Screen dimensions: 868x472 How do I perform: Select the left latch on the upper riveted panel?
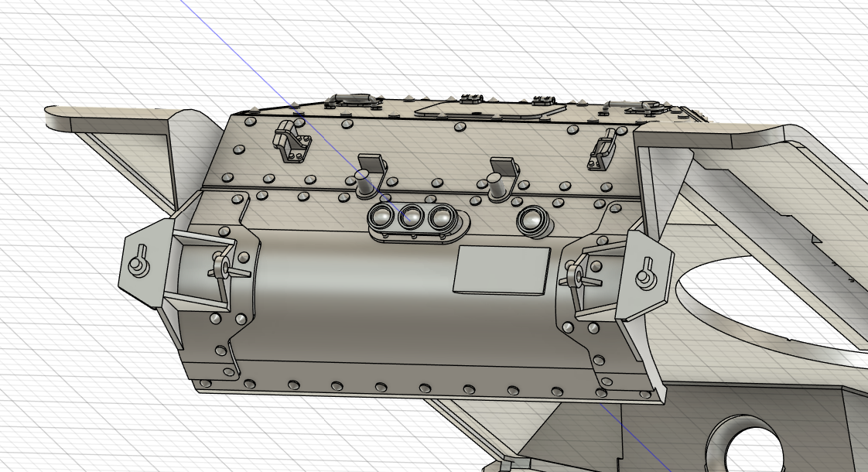coord(289,142)
